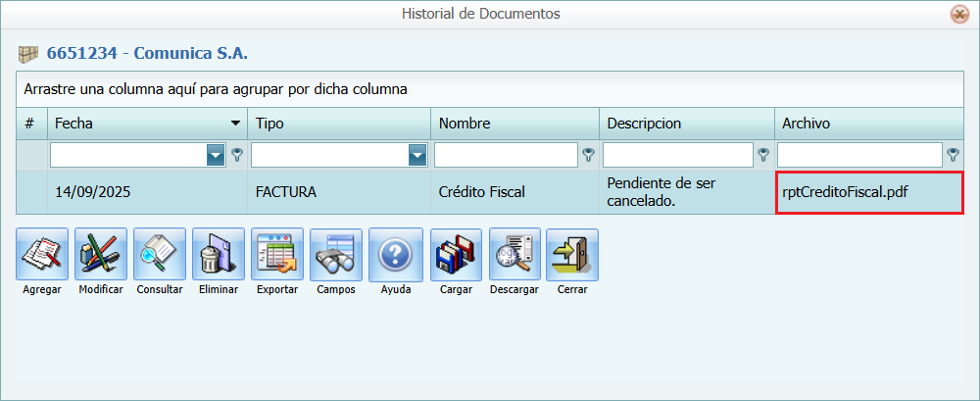
Task: Select the rptCreditoFiscal.pdf cell
Action: pos(868,192)
